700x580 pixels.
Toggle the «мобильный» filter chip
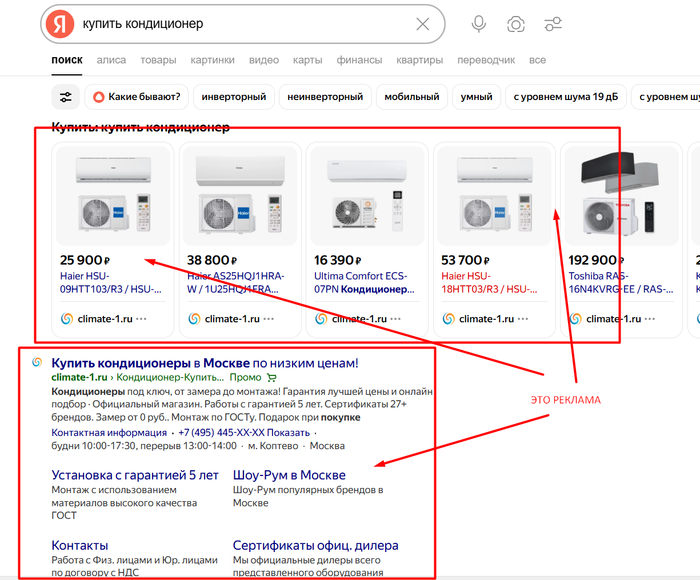411,97
